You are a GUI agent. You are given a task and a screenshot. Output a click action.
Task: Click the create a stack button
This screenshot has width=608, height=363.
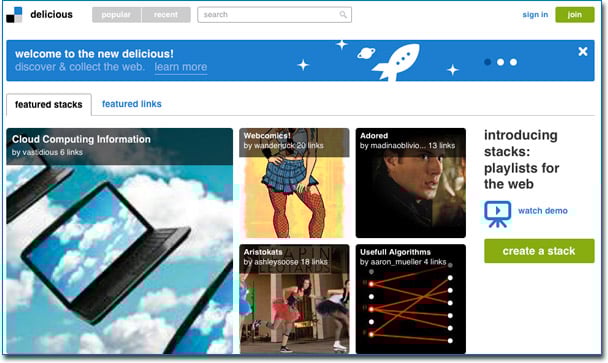539,251
